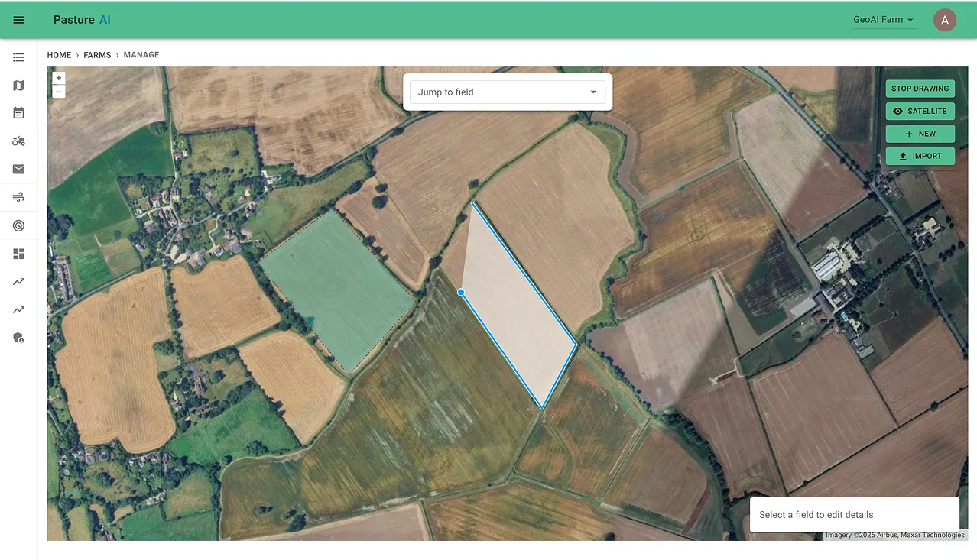Create a field with the New button
This screenshot has height=560, width=977.
[x=920, y=134]
